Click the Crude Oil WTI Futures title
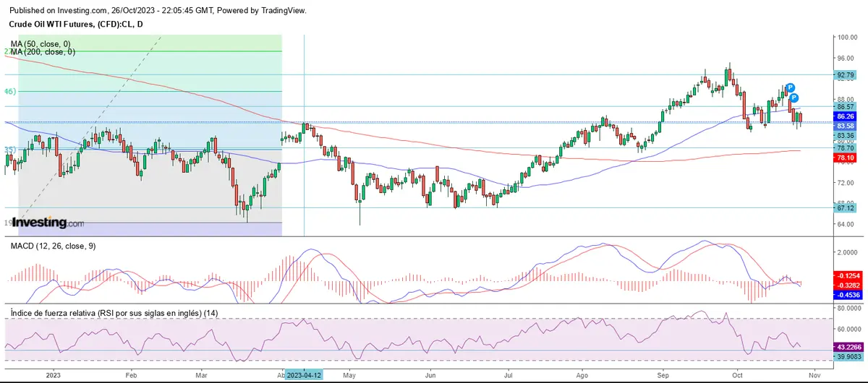Screen dimensions: 868x383 75,25
